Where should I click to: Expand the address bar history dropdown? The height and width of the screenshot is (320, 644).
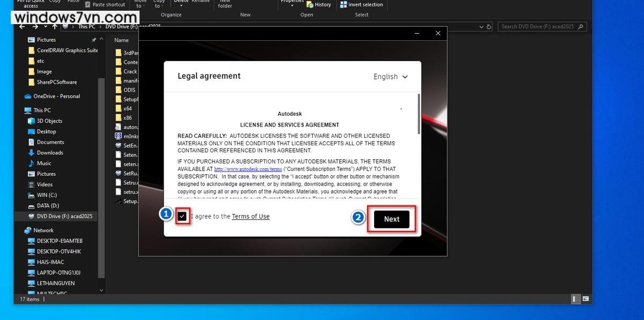point(482,26)
